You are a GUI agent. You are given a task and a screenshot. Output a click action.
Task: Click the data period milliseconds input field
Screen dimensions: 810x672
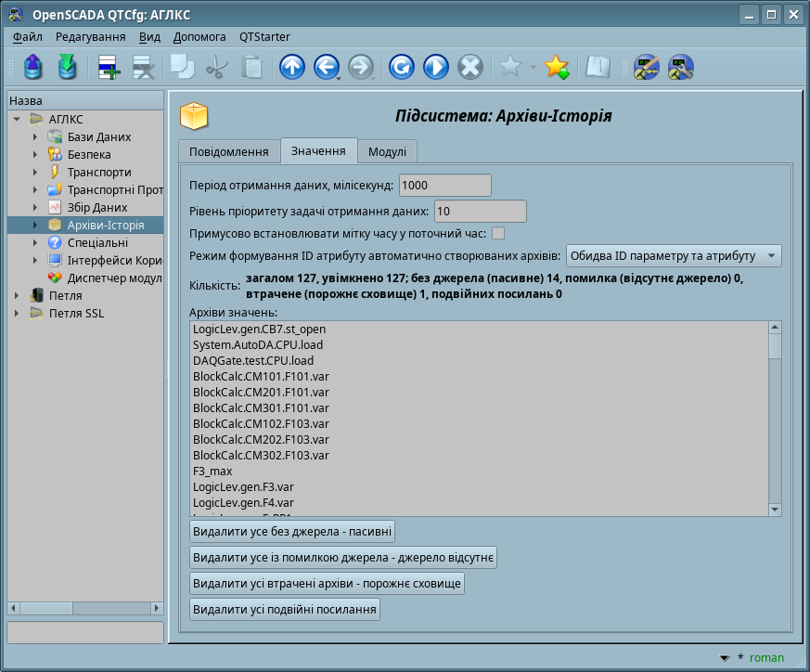(x=444, y=185)
